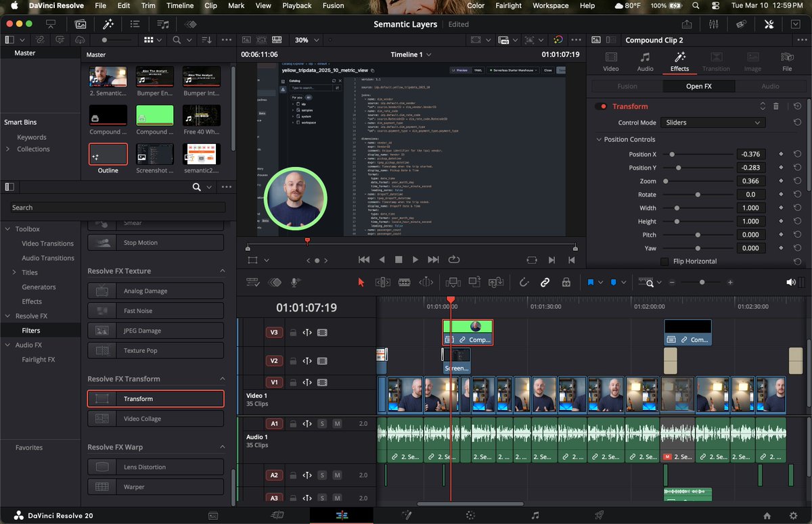This screenshot has width=812, height=524.
Task: Collapse the Resolve FX Warp group
Action: pyautogui.click(x=222, y=447)
